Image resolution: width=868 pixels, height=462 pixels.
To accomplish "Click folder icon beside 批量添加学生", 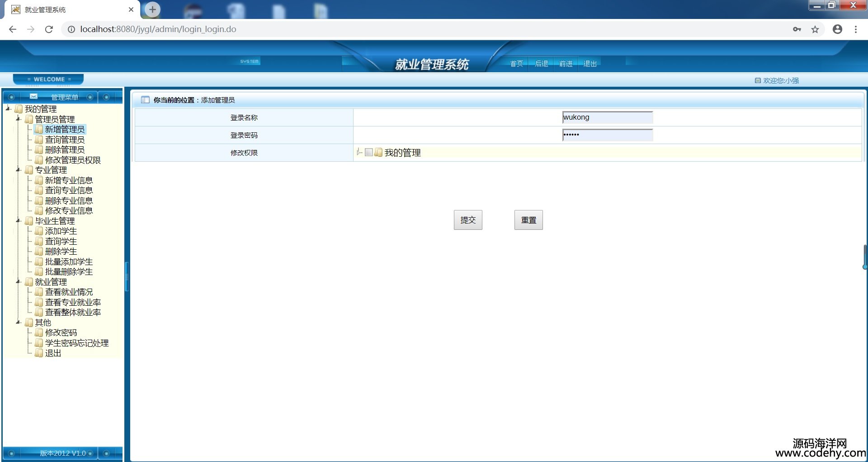I will coord(39,261).
